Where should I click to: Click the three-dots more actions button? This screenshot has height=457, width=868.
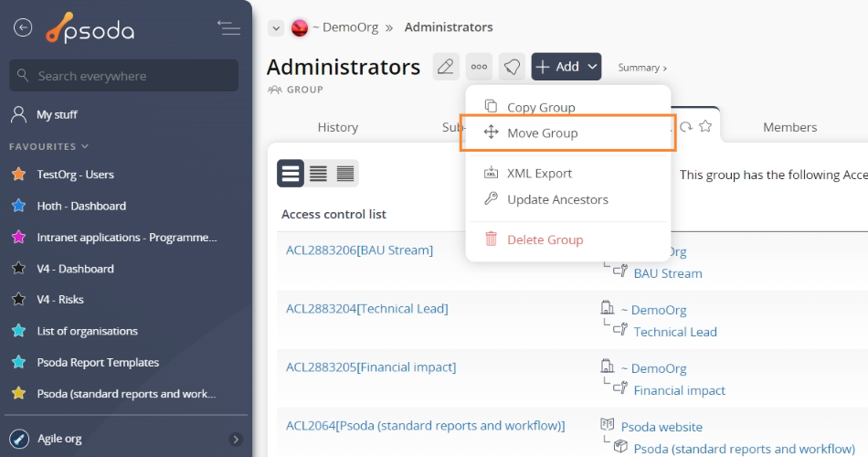tap(479, 67)
